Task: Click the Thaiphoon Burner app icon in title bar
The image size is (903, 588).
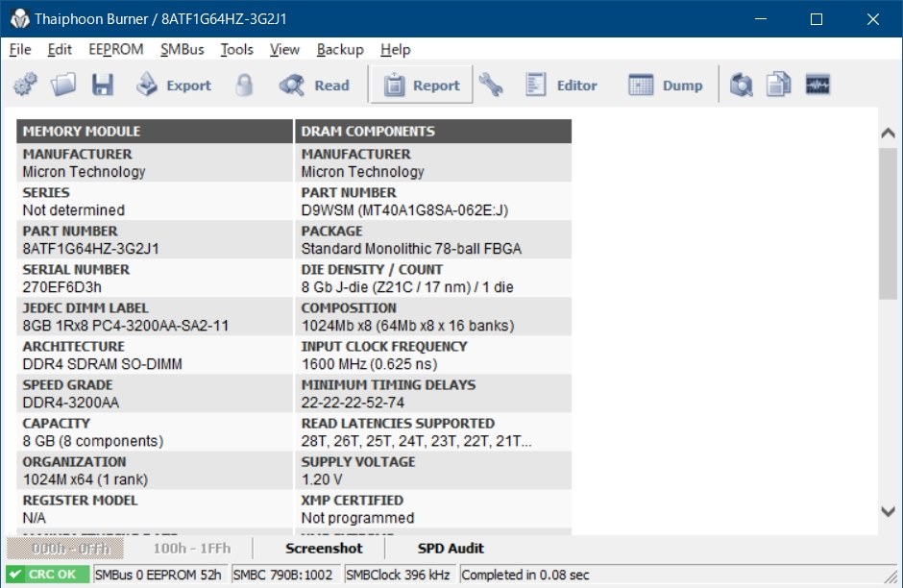Action: tap(19, 18)
